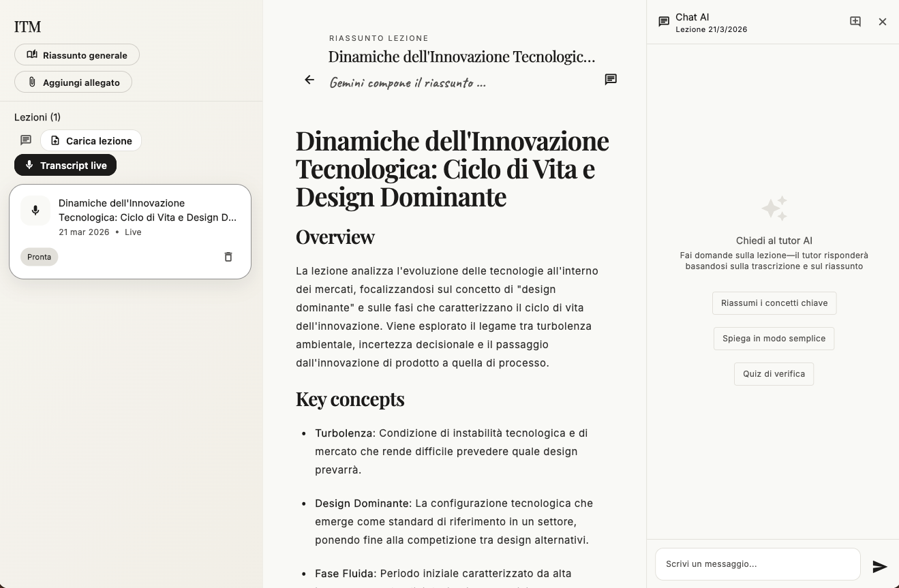Viewport: 899px width, 588px height.
Task: Open the Riassunto generale view
Action: [76, 55]
